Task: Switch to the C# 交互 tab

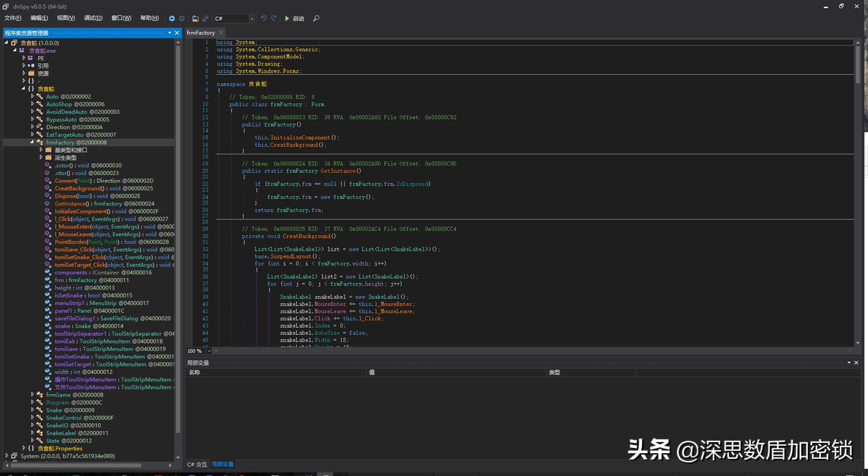Action: click(x=197, y=464)
